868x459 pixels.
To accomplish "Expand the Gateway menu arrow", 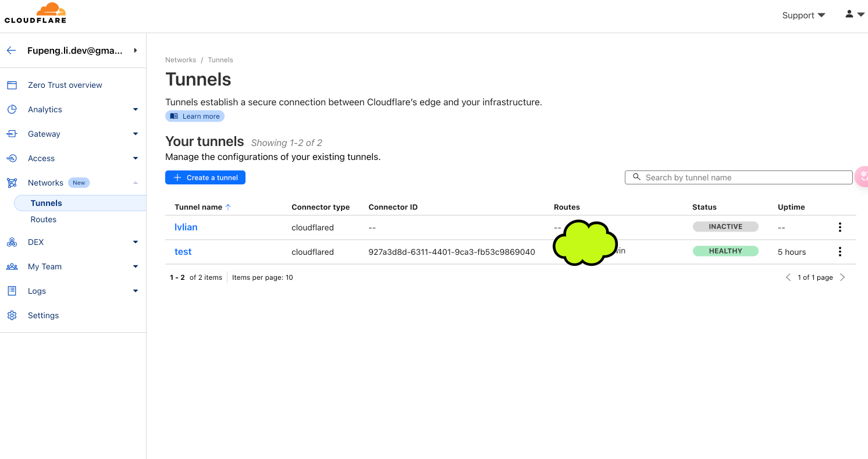I will [x=136, y=134].
